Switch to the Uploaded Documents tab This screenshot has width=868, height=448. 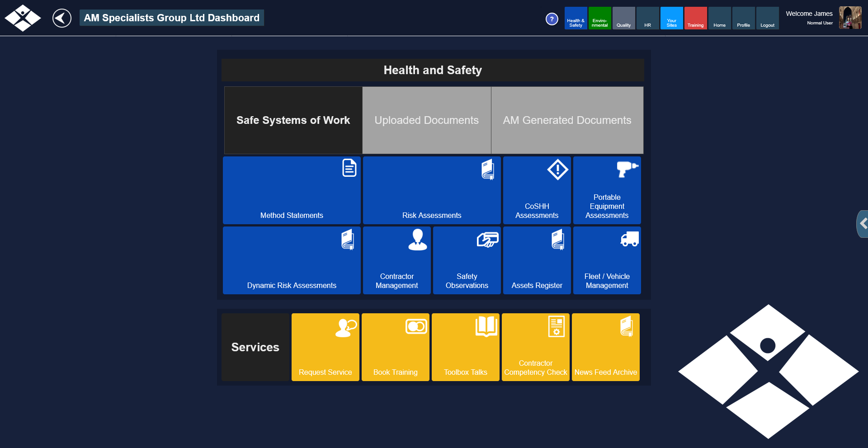(427, 120)
